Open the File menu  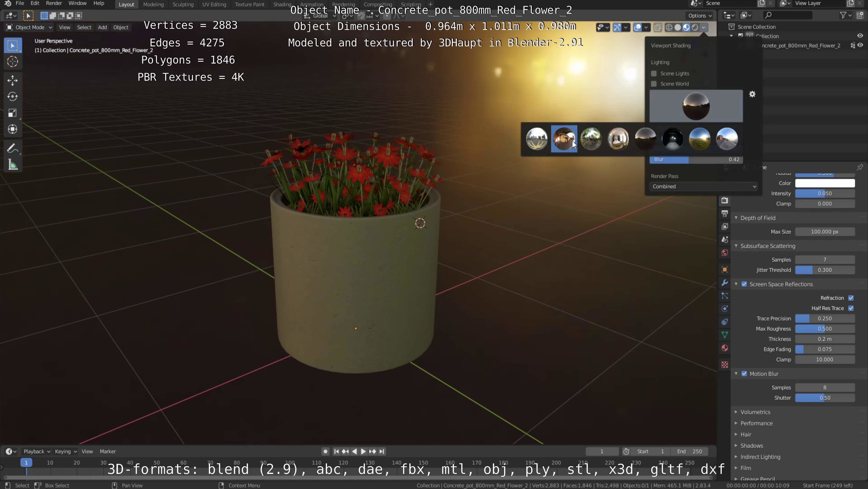[20, 3]
